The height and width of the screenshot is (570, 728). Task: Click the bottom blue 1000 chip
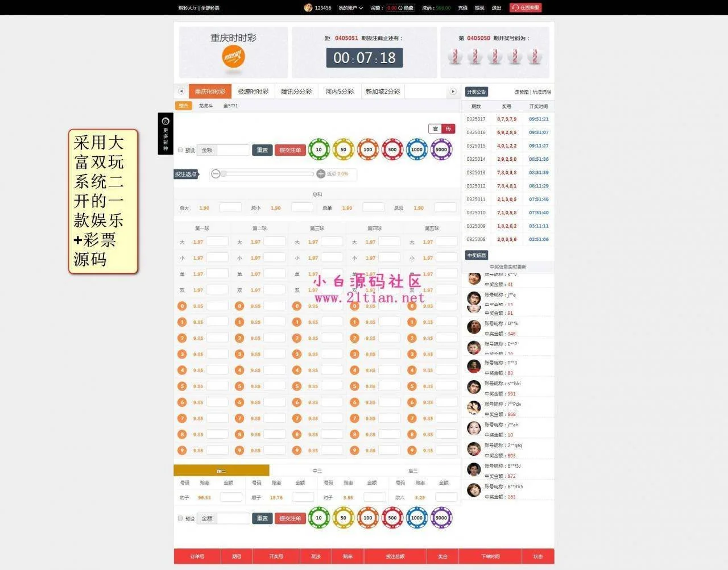(416, 518)
